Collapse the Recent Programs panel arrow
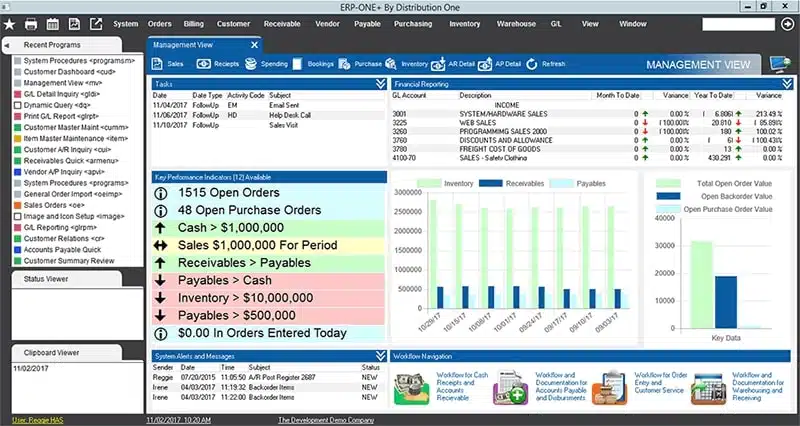The width and height of the screenshot is (800, 426). 7,45
